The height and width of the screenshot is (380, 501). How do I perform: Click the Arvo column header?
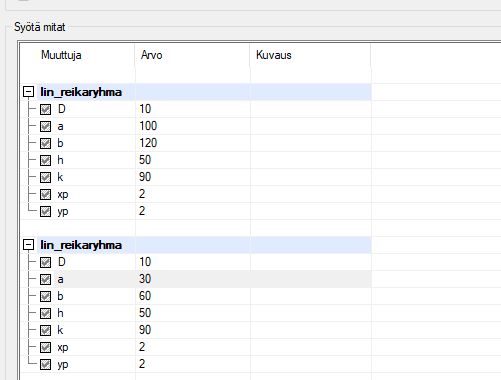[x=193, y=55]
